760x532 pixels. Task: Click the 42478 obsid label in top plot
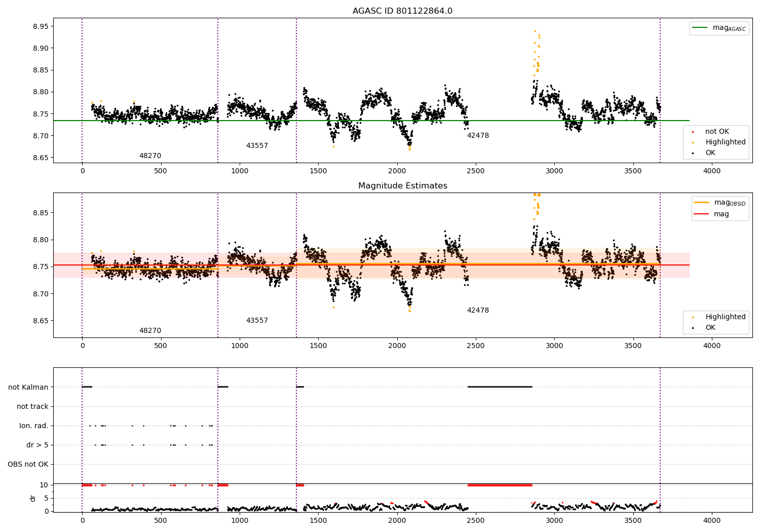pos(478,136)
